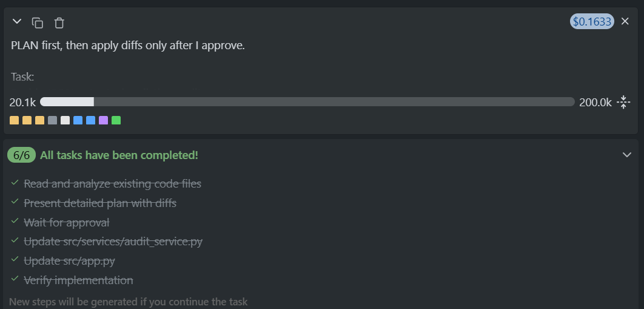644x309 pixels.
Task: Delete the task using the trash icon
Action: (x=59, y=22)
